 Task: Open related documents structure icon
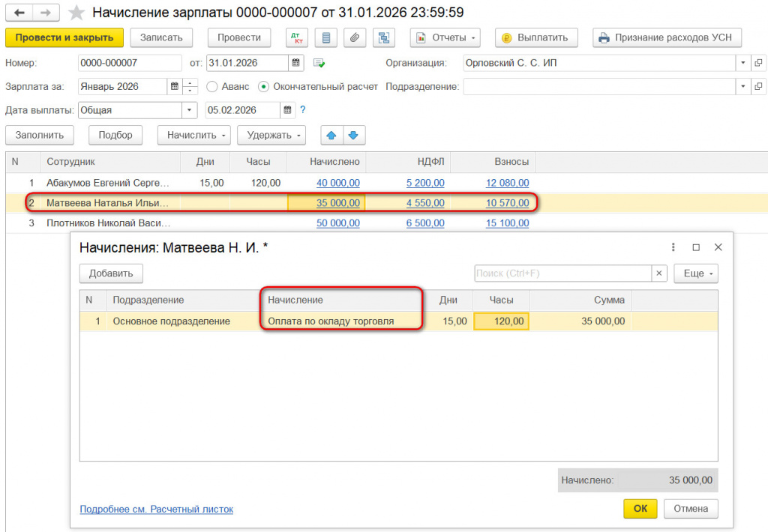[x=384, y=37]
